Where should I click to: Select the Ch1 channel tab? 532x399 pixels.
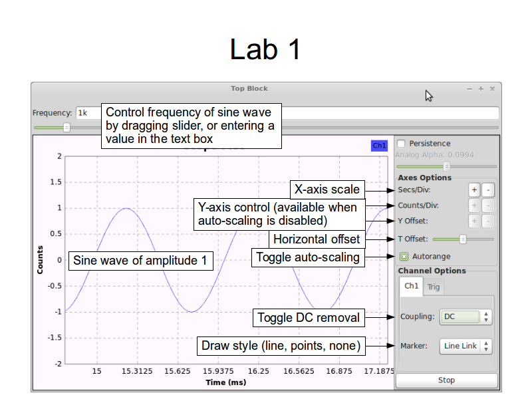point(412,286)
